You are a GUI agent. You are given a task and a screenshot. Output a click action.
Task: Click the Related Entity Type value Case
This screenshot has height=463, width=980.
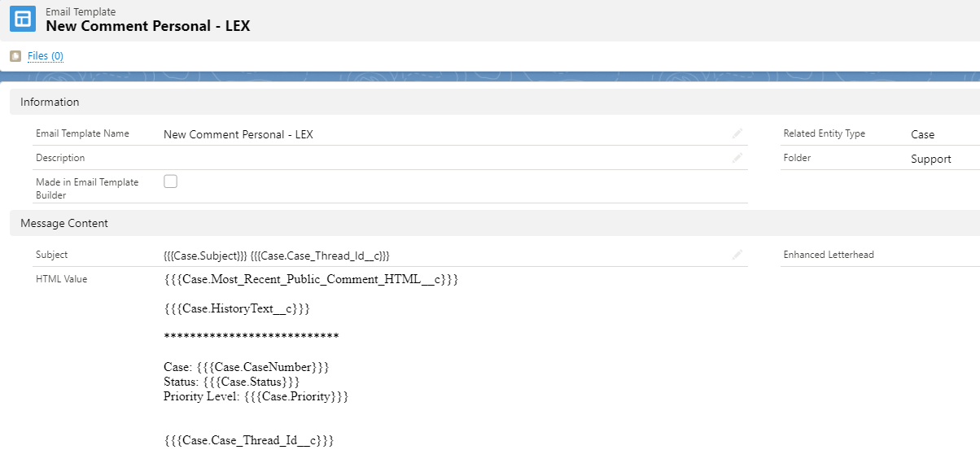[x=922, y=134]
